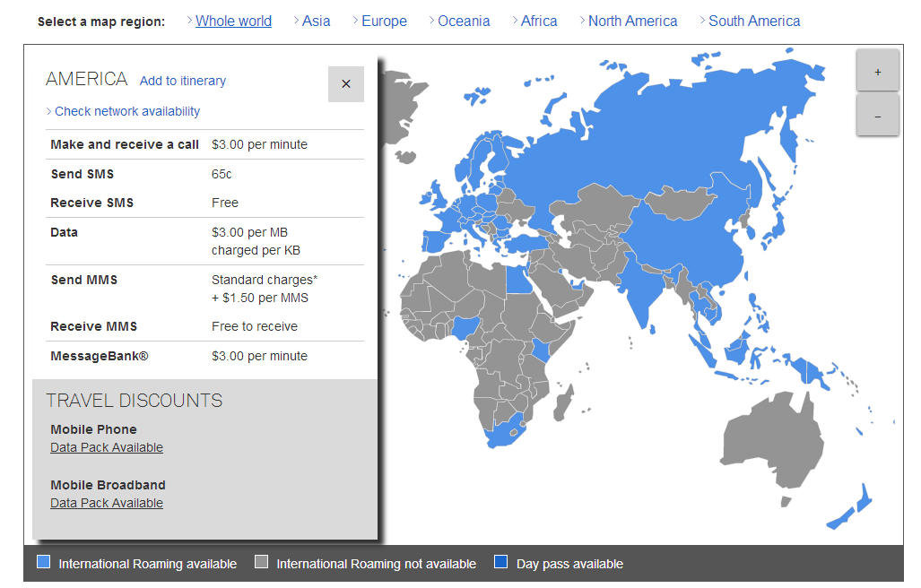
Task: Add America to itinerary
Action: tap(183, 81)
